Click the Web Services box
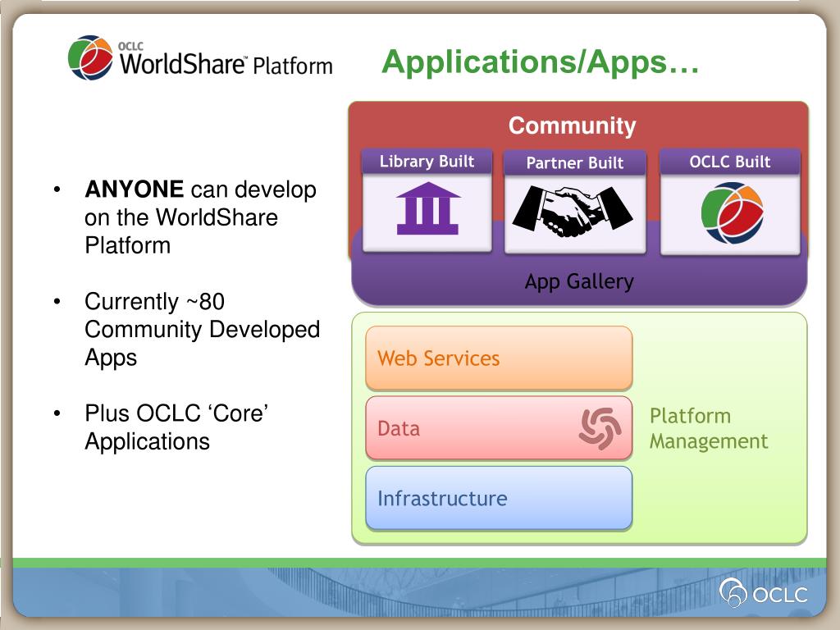The height and width of the screenshot is (630, 840). click(x=499, y=358)
